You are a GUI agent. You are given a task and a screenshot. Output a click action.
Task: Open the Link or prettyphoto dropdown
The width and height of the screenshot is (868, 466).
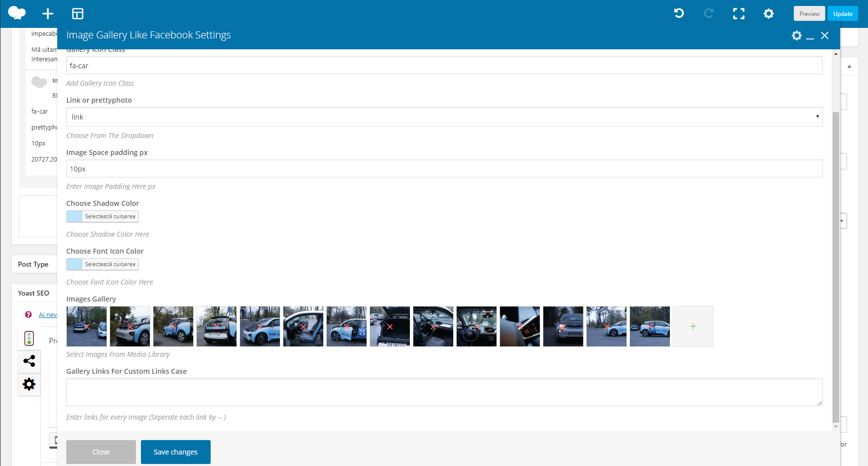(444, 117)
